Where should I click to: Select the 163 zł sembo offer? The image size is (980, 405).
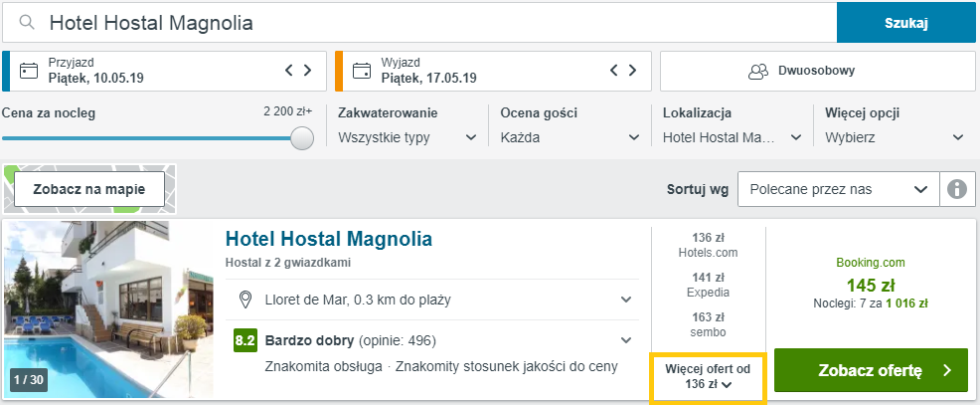tap(708, 324)
